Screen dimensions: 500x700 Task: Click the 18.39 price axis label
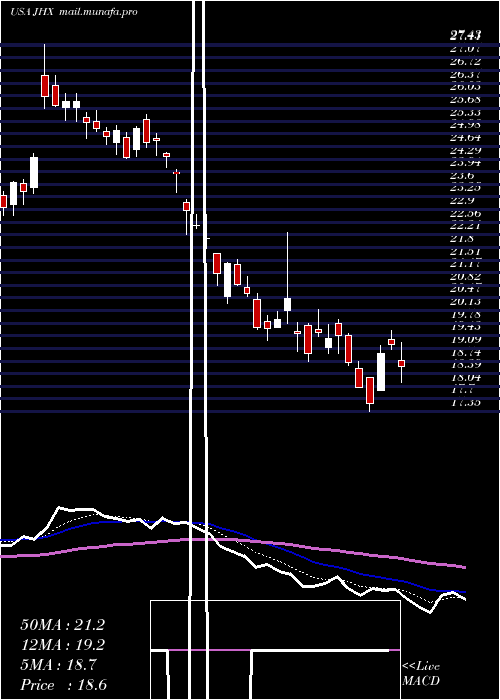[x=465, y=365]
